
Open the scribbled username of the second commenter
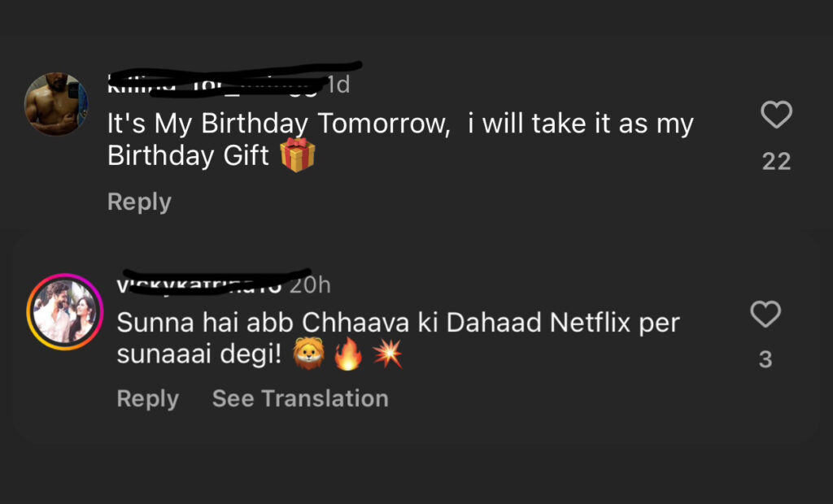point(199,285)
